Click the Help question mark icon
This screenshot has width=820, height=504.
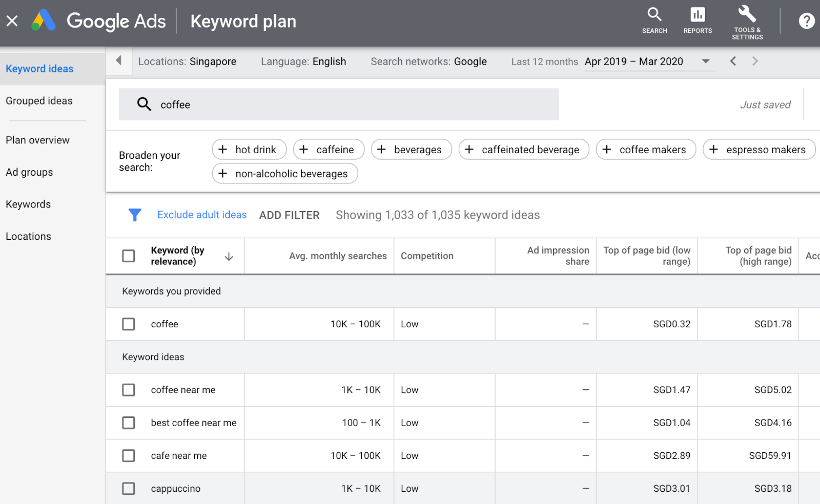pyautogui.click(x=806, y=20)
